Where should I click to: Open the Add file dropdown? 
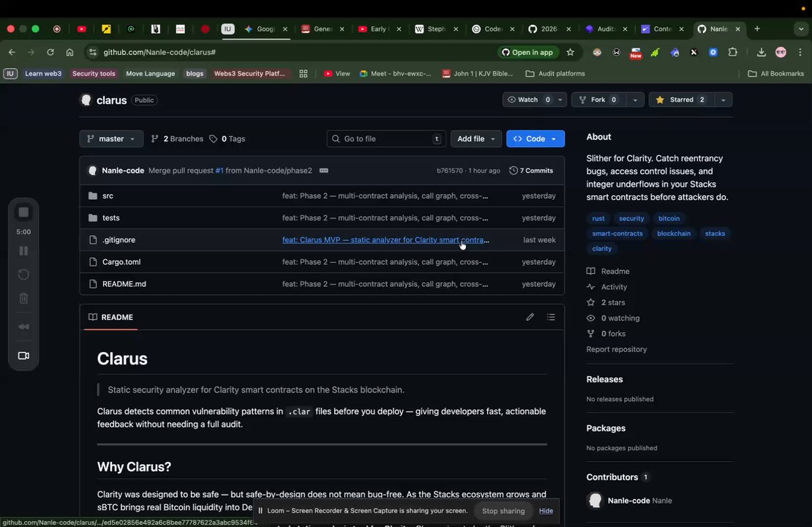pyautogui.click(x=476, y=139)
